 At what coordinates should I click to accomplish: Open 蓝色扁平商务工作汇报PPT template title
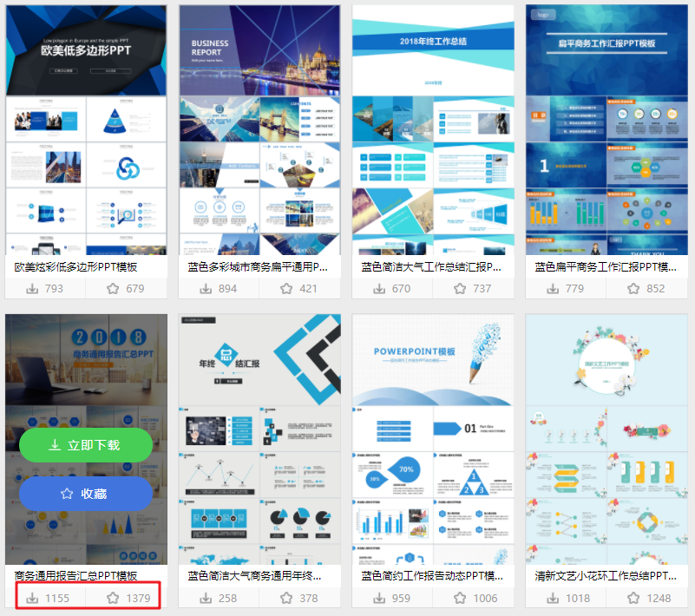606,266
